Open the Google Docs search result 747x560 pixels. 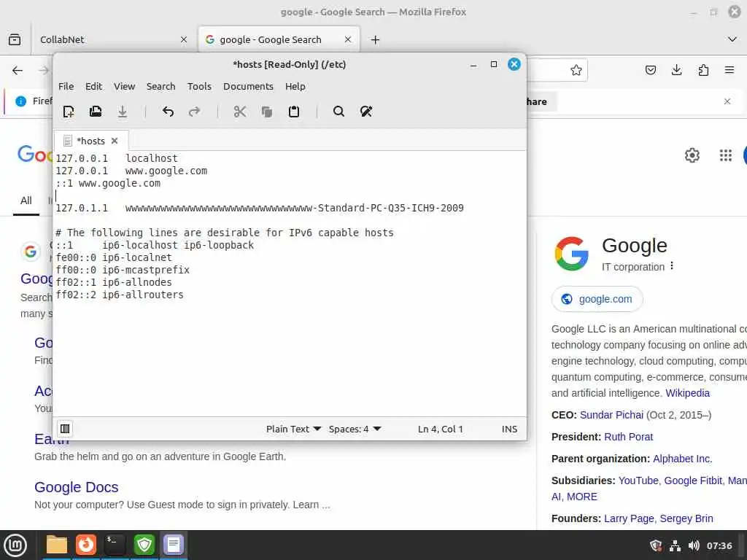(x=76, y=487)
